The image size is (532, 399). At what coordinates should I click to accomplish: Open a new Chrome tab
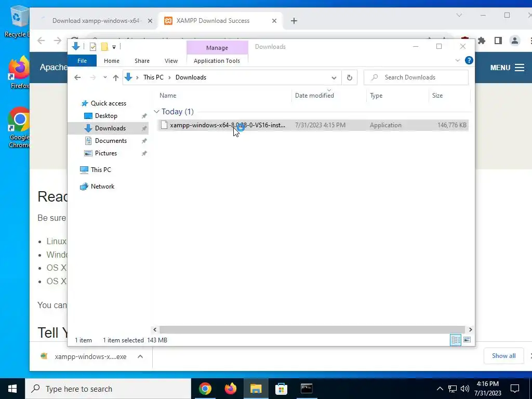pos(294,21)
